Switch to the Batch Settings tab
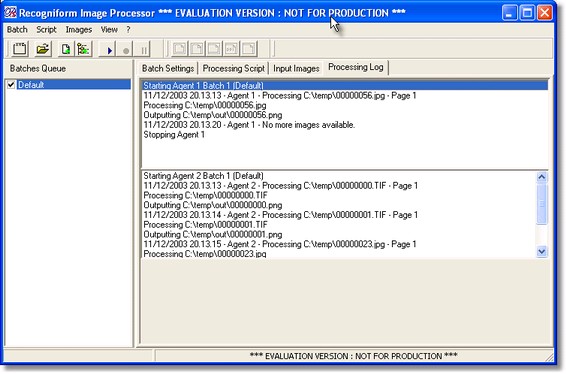 pyautogui.click(x=168, y=68)
